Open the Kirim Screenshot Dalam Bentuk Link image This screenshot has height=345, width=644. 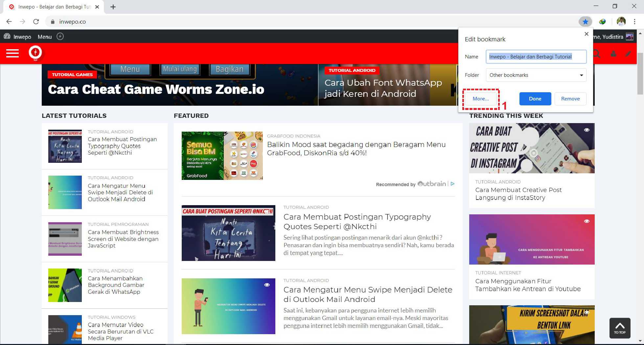pos(532,324)
